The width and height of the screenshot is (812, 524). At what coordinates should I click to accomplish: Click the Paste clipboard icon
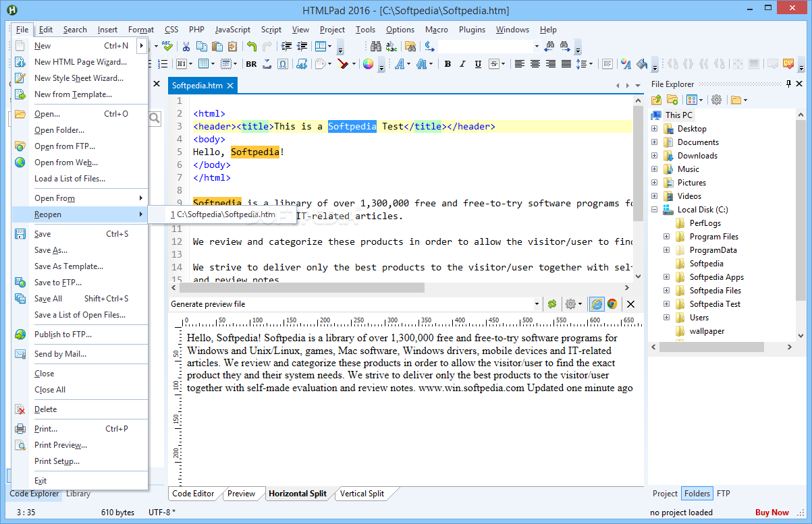pos(217,47)
